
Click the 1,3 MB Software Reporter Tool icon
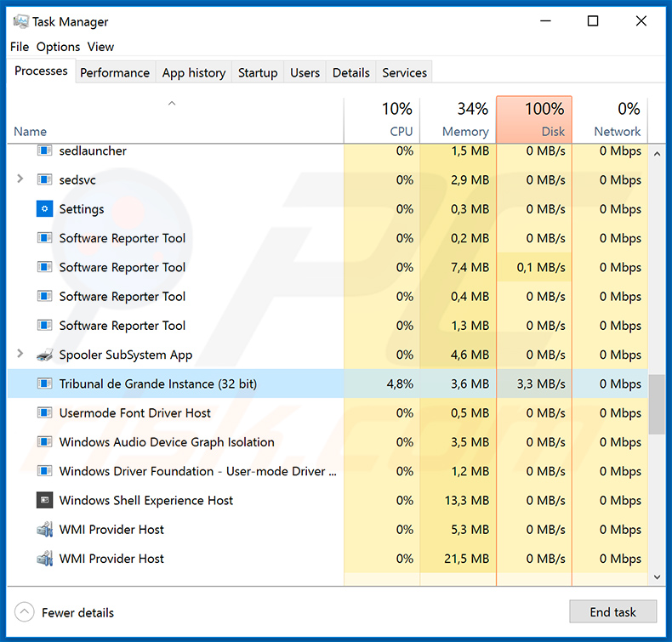pos(44,325)
